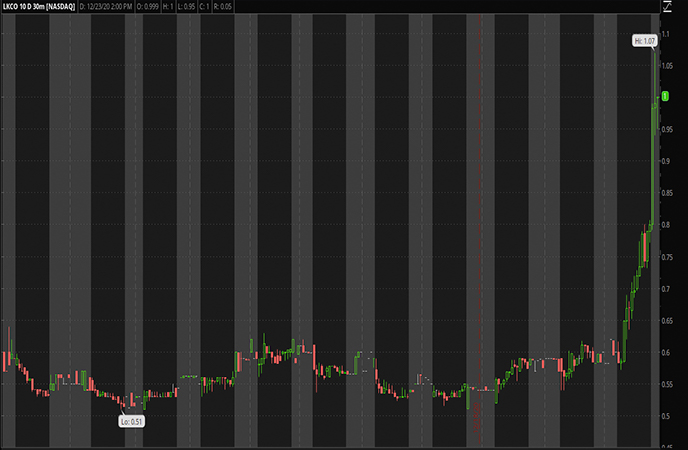
Task: Click the Lo: 0.51 price bubble
Action: 132,422
